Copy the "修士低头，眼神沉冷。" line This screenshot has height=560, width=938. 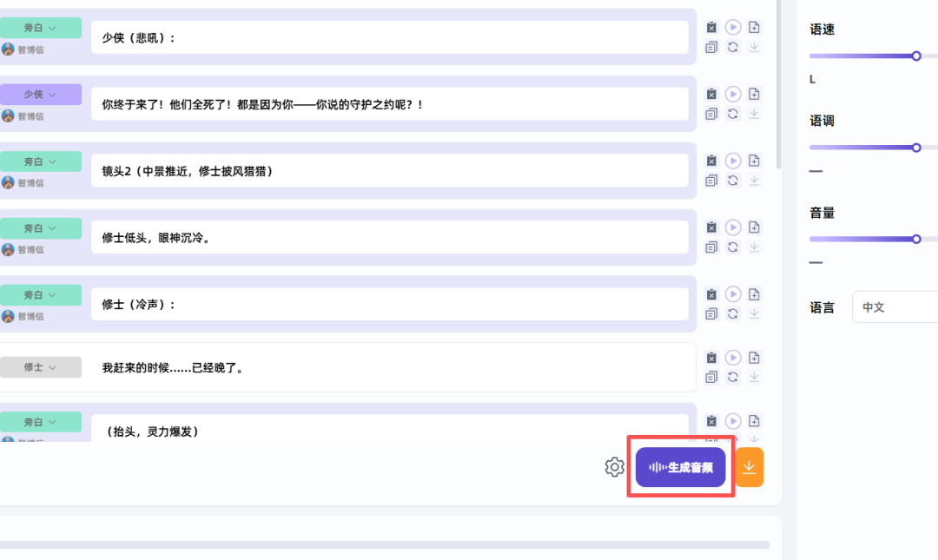(711, 247)
